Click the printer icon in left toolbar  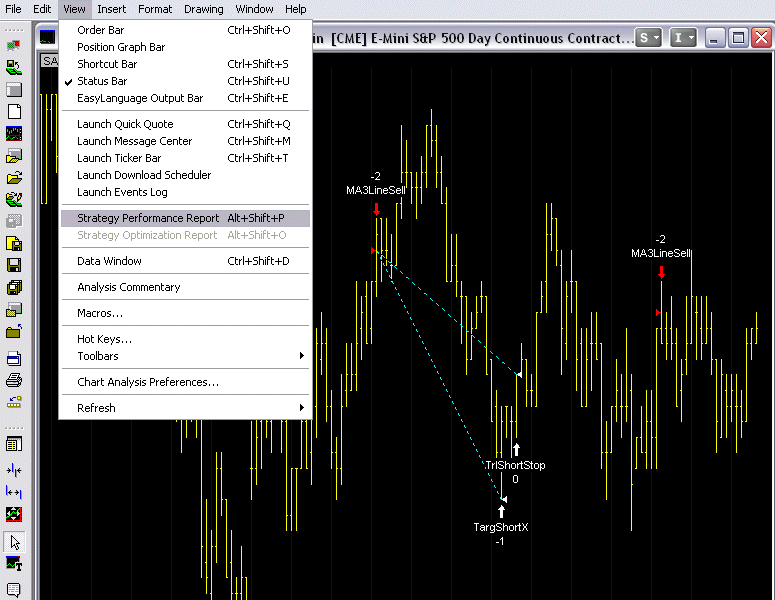pyautogui.click(x=14, y=379)
